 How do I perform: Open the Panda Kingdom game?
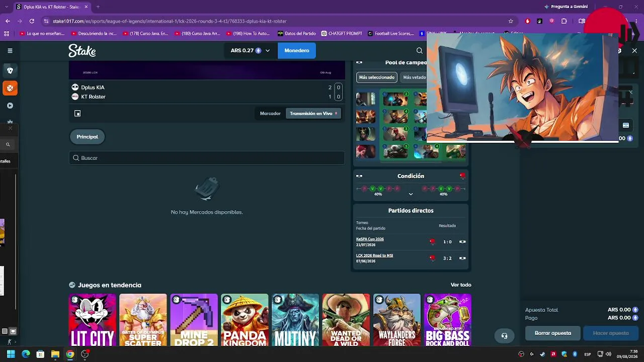(x=245, y=320)
